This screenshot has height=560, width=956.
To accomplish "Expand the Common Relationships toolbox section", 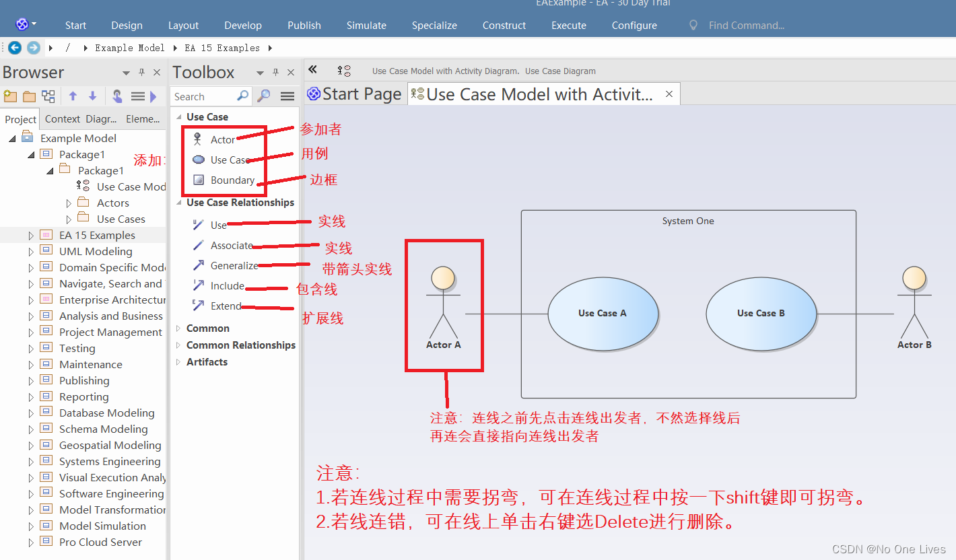I will tap(179, 345).
